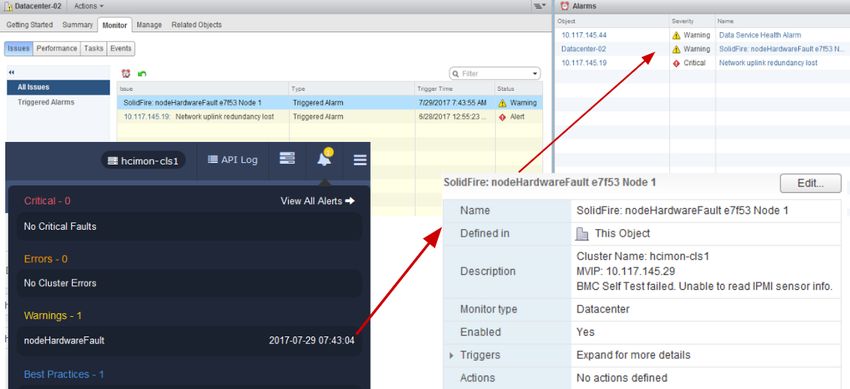This screenshot has height=389, width=850.
Task: Open the Actions dropdown menu
Action: (88, 6)
